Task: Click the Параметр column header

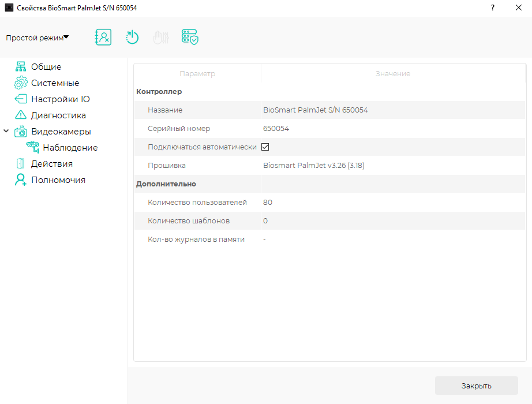Action: pyautogui.click(x=197, y=74)
